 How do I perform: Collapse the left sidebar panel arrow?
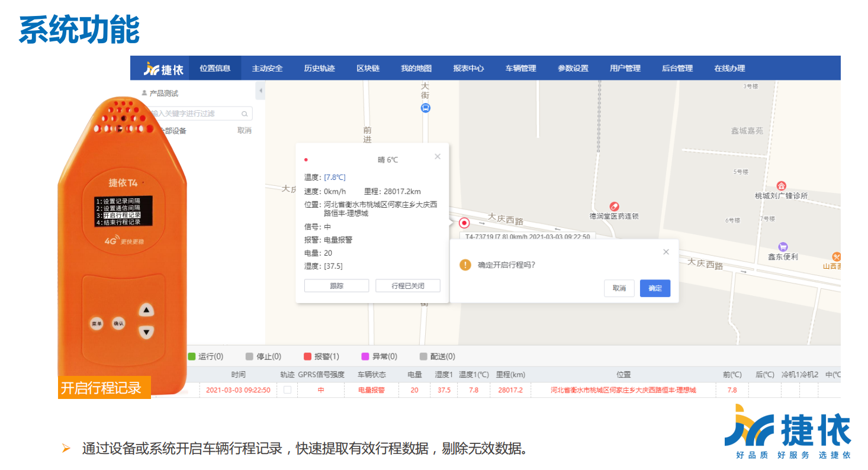(x=261, y=92)
